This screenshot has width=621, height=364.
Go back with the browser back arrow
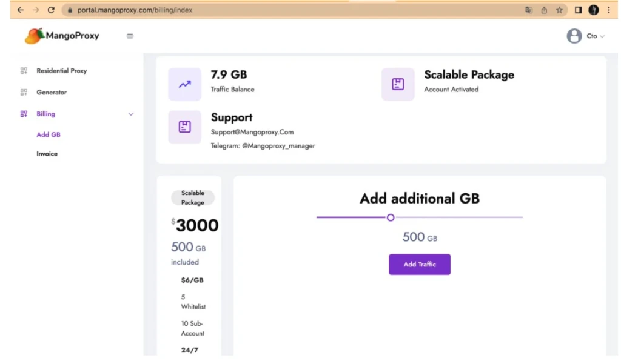(20, 10)
